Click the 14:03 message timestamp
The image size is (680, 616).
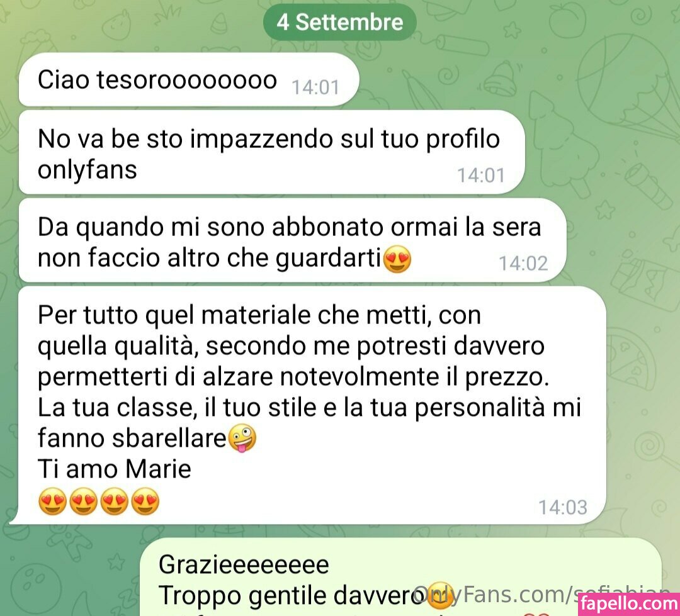[x=562, y=507]
